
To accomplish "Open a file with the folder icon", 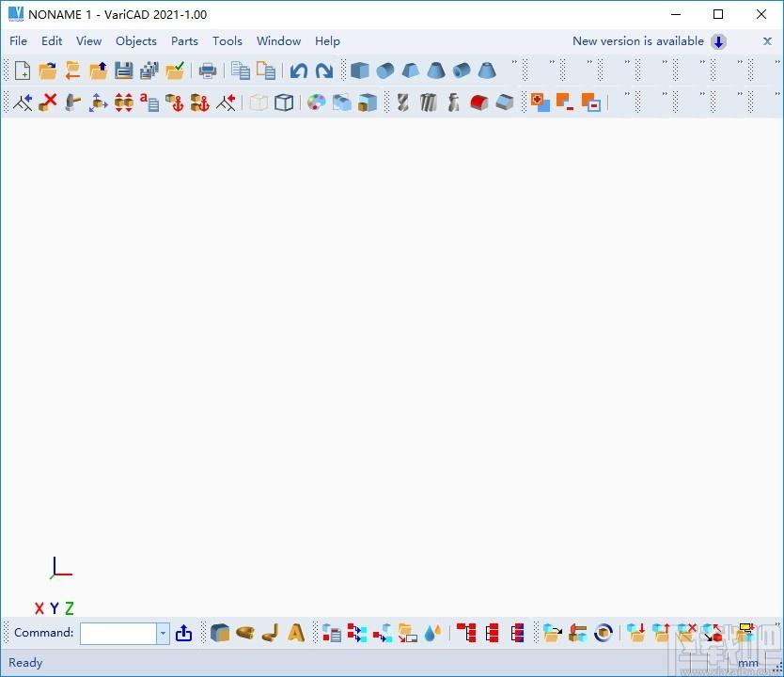I will point(48,71).
